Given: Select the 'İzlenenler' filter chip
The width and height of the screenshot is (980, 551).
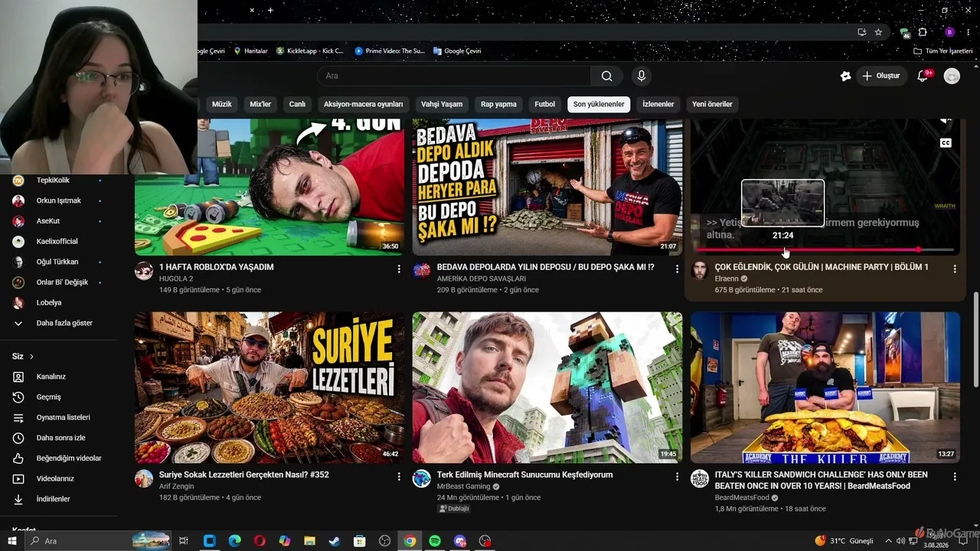Looking at the screenshot, I should point(658,104).
